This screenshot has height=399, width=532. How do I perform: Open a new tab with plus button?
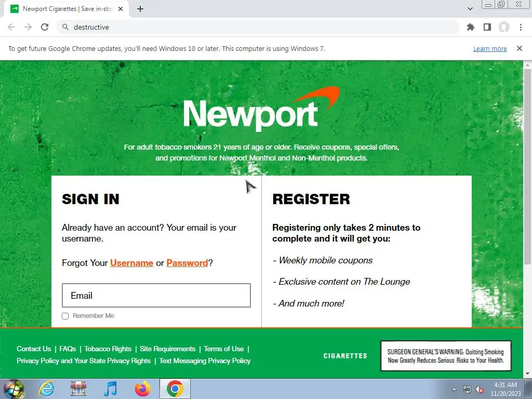point(140,9)
